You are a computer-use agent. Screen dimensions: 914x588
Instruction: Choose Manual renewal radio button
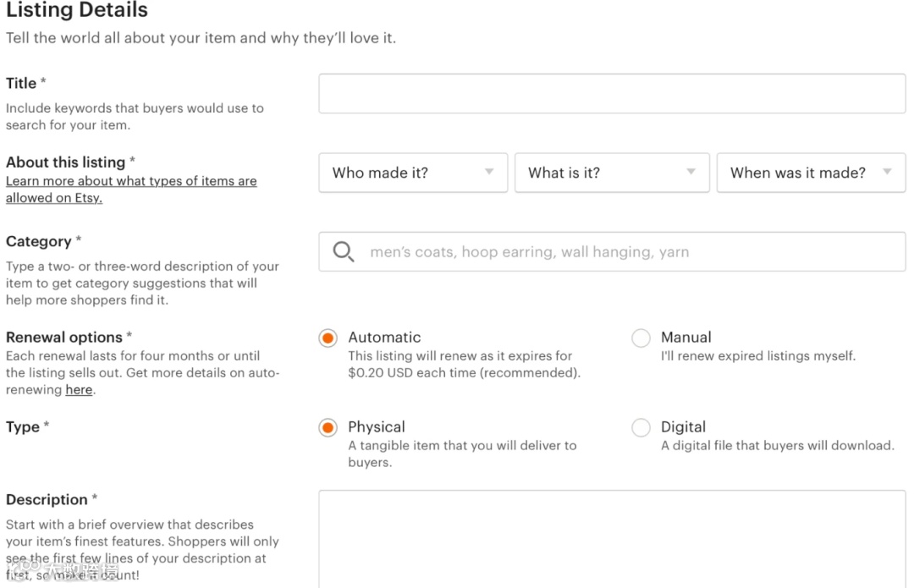641,338
